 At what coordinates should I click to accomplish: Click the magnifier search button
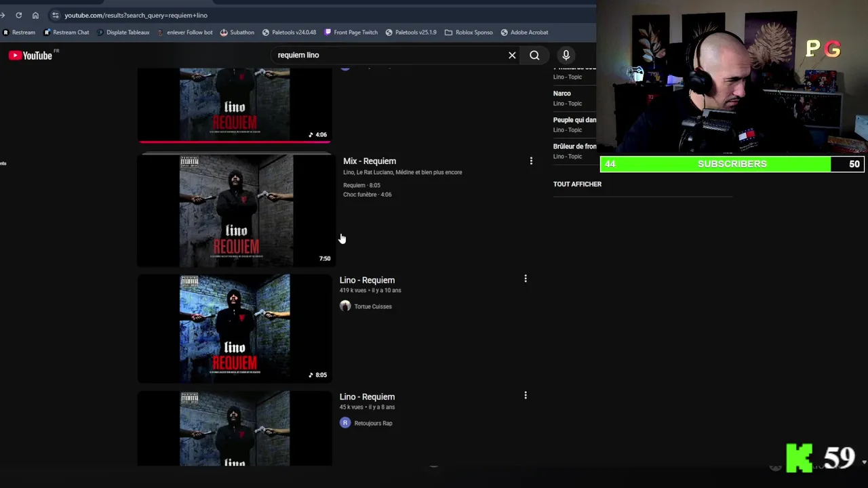pos(534,56)
